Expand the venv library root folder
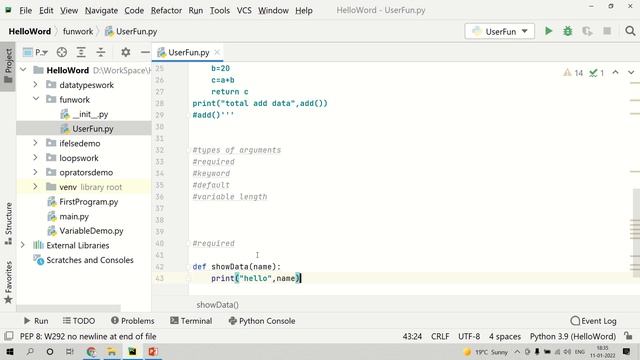Viewport: 640px width, 360px height. tap(36, 187)
